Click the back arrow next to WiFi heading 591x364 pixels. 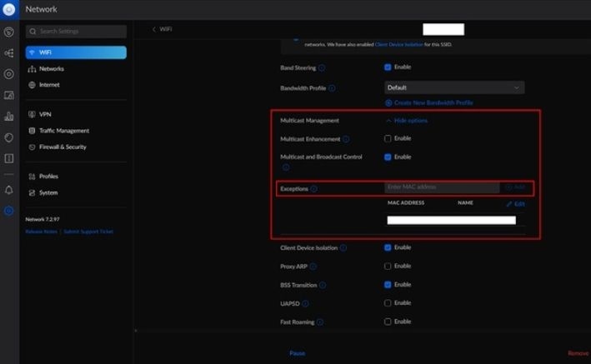[x=154, y=29]
